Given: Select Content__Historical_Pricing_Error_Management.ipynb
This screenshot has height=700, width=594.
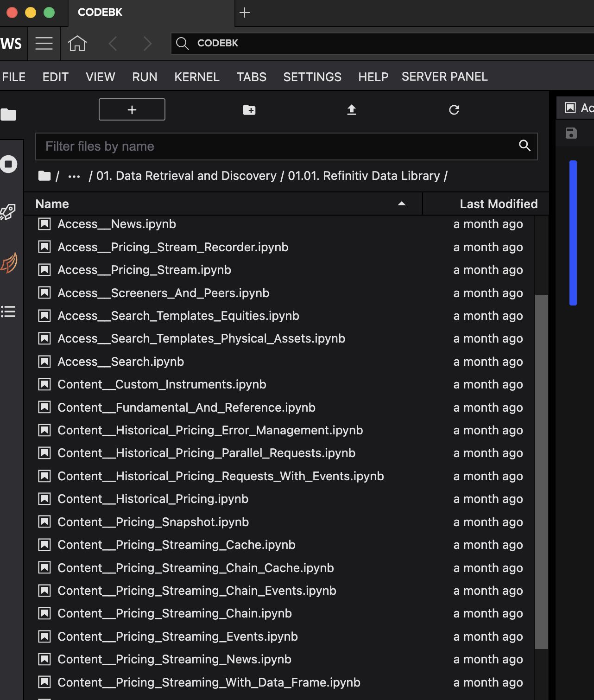Looking at the screenshot, I should click(x=286, y=430).
